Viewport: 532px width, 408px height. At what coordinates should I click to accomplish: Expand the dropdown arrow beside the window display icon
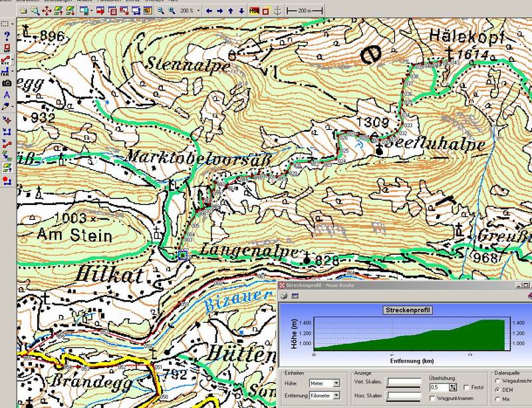click(92, 11)
